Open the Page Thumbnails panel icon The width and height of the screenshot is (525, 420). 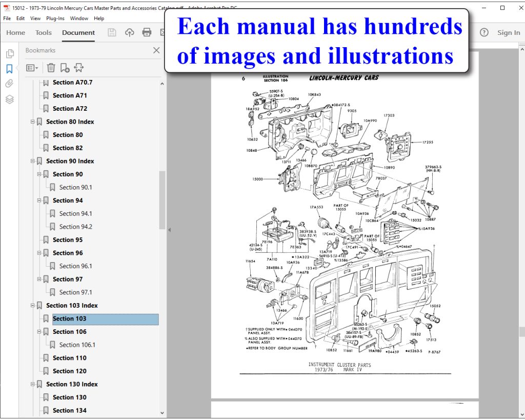10,53
